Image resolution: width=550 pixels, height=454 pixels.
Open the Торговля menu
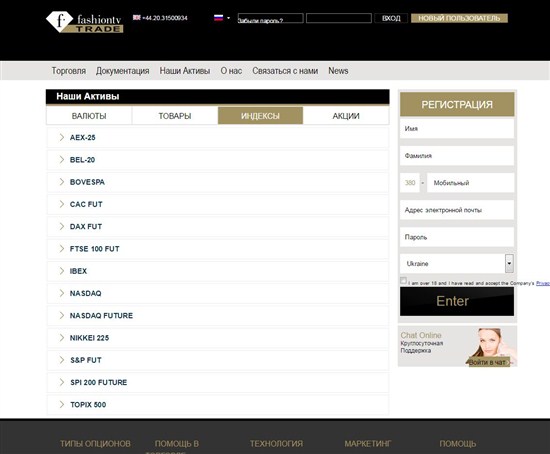(69, 71)
